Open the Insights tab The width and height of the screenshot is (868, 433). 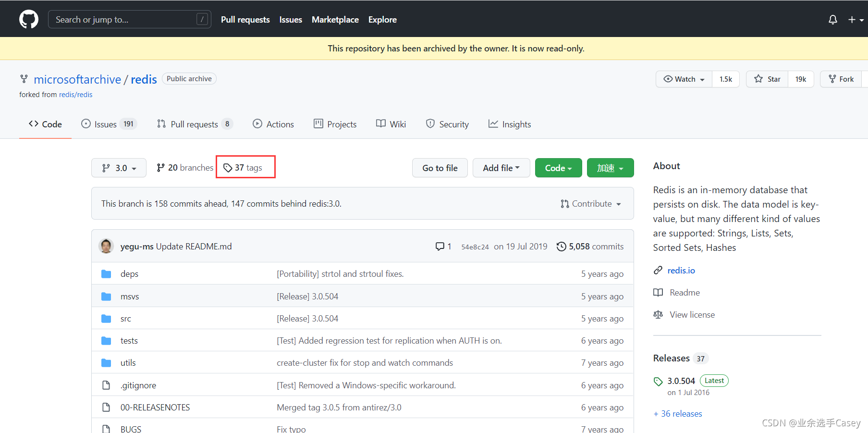point(510,124)
